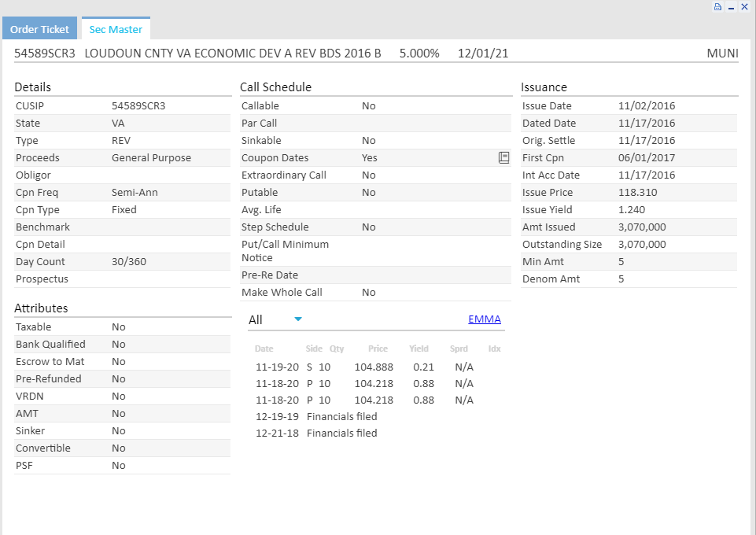Select the Proceeds value General Purpose
Screen dimensions: 756x535
(x=151, y=157)
